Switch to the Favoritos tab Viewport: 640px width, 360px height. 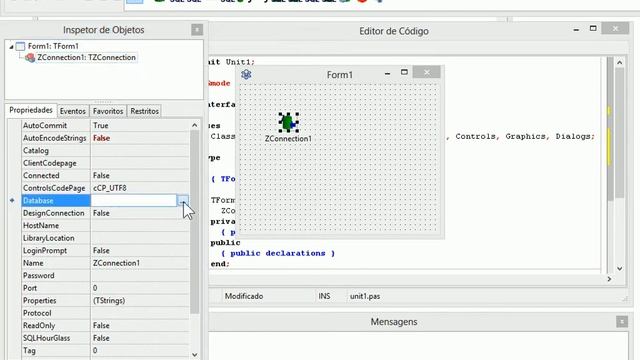point(108,111)
